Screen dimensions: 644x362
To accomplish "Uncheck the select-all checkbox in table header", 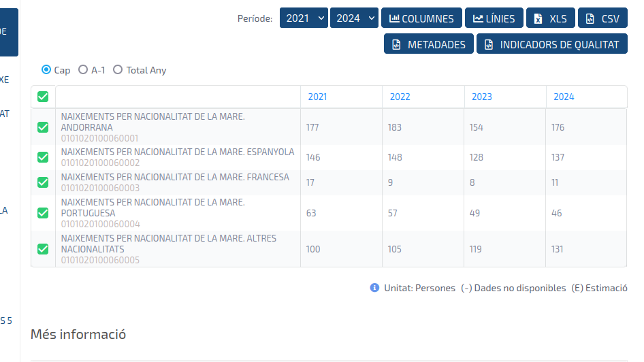I will point(43,97).
